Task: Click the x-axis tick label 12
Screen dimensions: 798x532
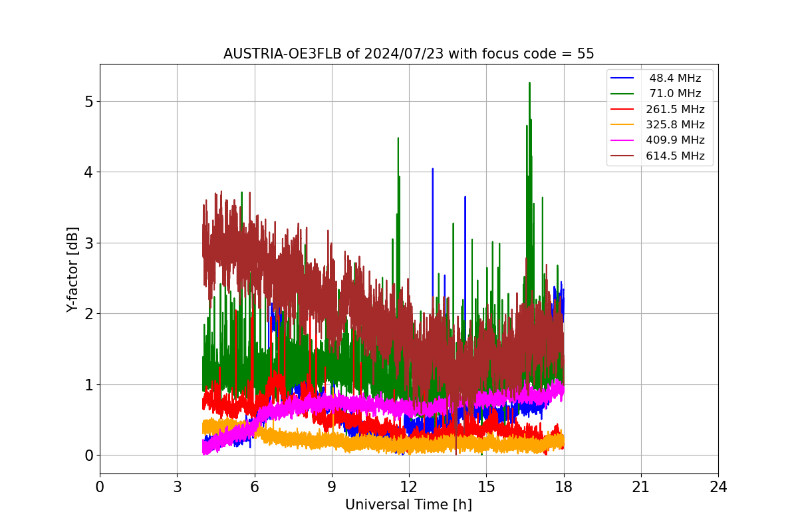Action: [409, 487]
